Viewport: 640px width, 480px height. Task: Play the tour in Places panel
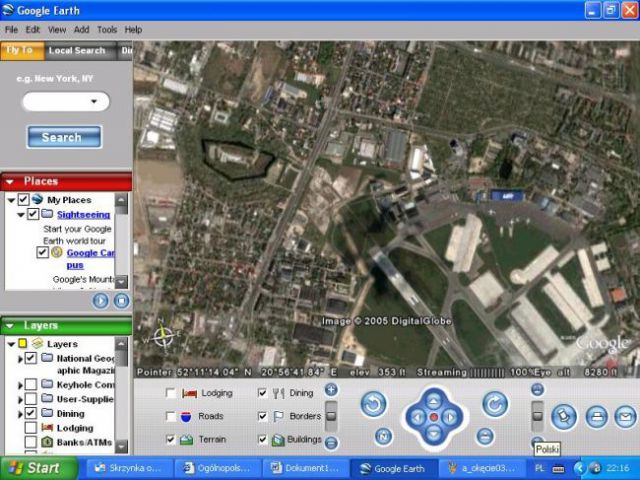pyautogui.click(x=100, y=301)
